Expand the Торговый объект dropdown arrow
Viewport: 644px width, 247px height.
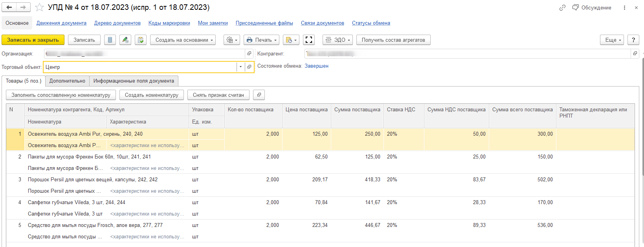(x=240, y=67)
